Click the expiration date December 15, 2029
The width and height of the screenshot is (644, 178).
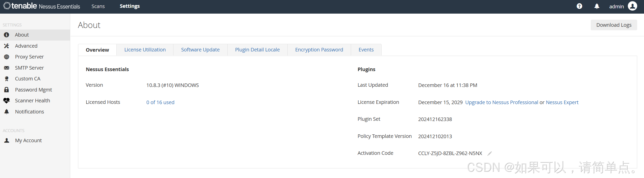[x=440, y=102]
